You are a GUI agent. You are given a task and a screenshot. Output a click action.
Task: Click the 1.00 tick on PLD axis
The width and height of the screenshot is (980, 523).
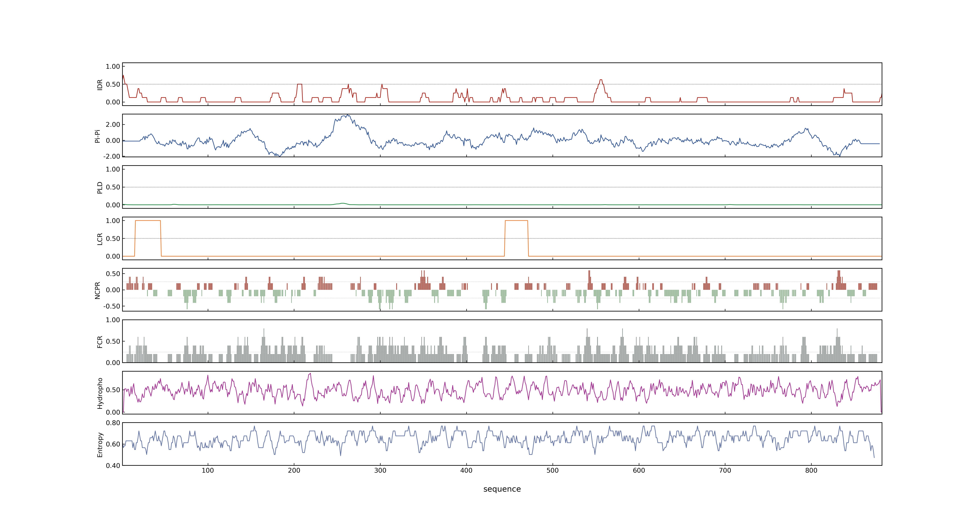(113, 169)
